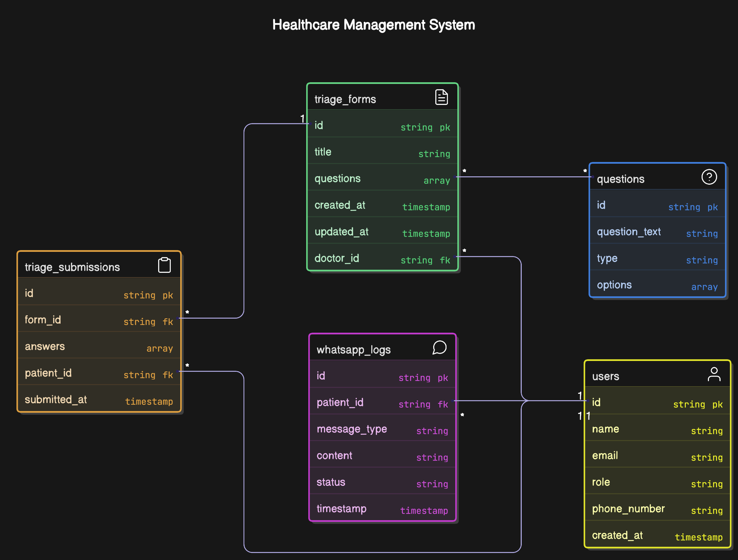Select patient_id row in whatsapp_logs
This screenshot has height=560, width=738.
(382, 403)
